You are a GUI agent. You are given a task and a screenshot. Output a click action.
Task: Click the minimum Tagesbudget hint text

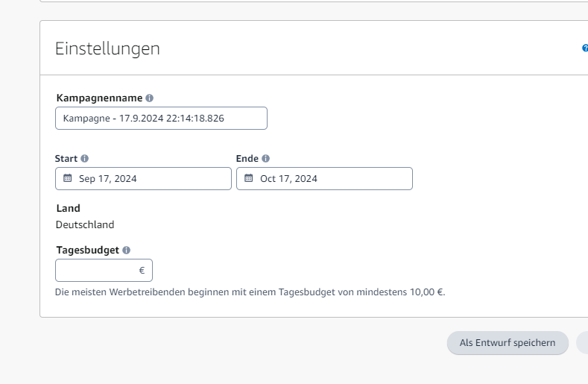tap(250, 292)
